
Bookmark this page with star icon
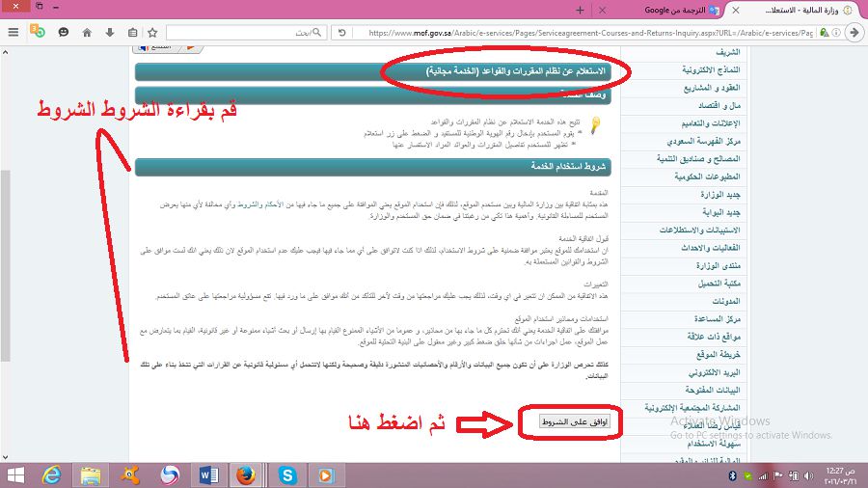pos(152,32)
